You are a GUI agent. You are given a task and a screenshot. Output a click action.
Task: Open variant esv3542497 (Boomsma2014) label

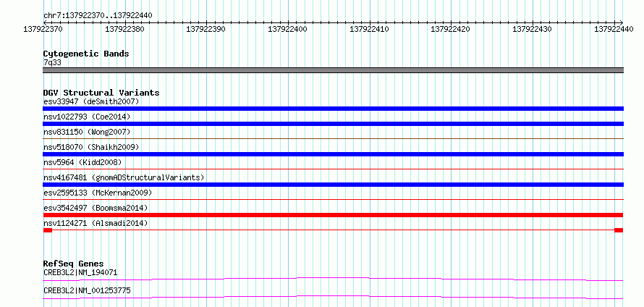click(x=96, y=208)
